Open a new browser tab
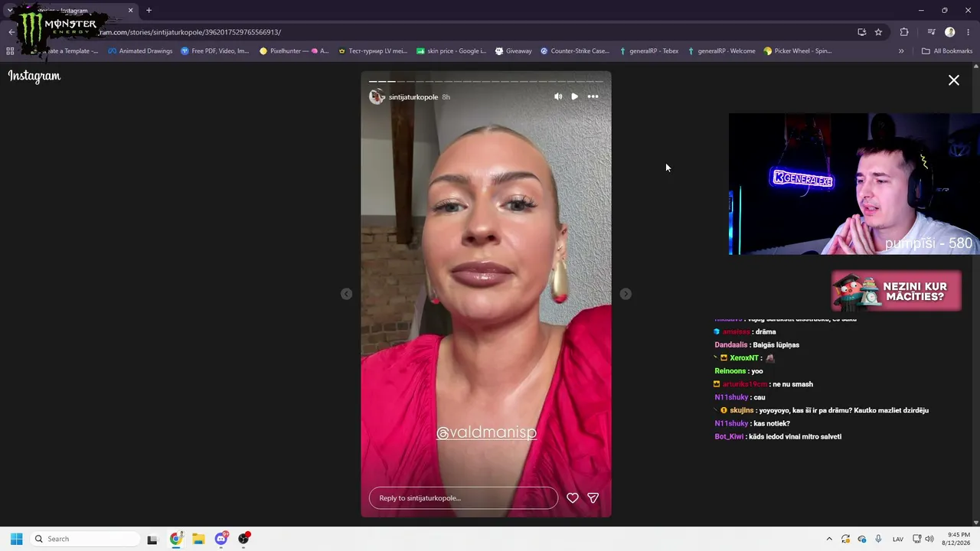 [149, 10]
